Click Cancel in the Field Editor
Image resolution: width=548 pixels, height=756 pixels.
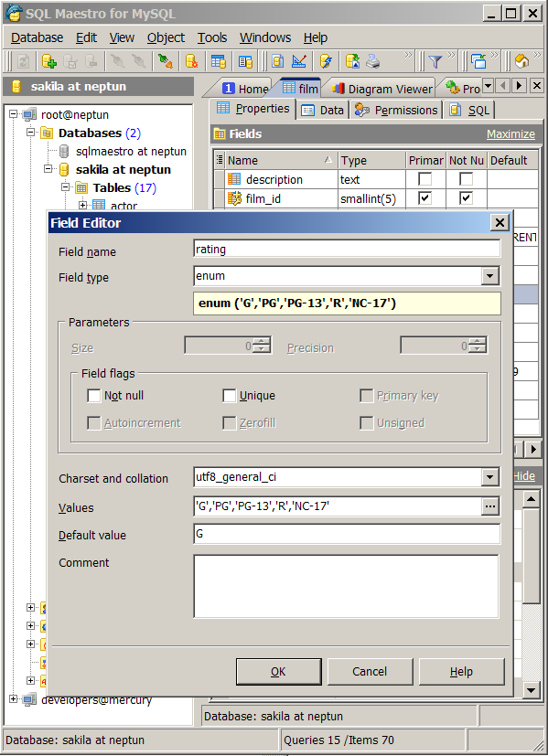click(370, 672)
